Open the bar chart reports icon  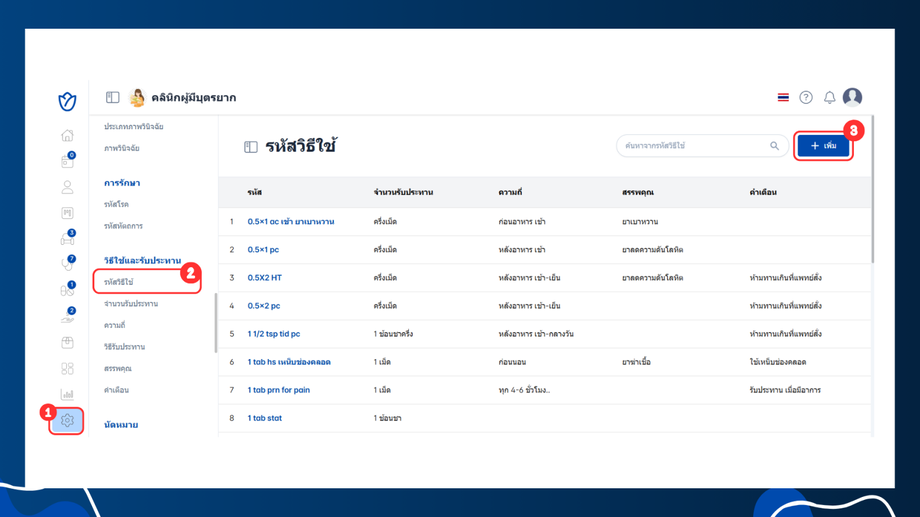[x=67, y=394]
